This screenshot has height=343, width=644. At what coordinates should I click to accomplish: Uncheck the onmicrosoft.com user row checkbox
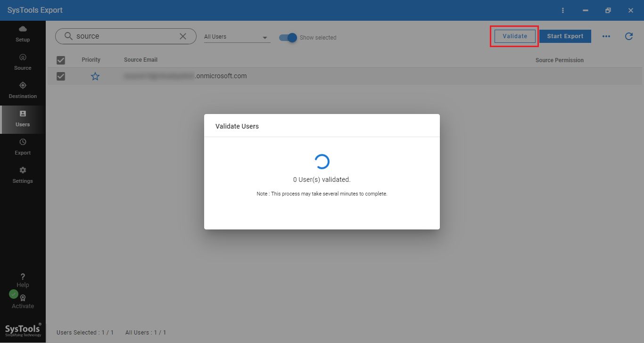61,76
